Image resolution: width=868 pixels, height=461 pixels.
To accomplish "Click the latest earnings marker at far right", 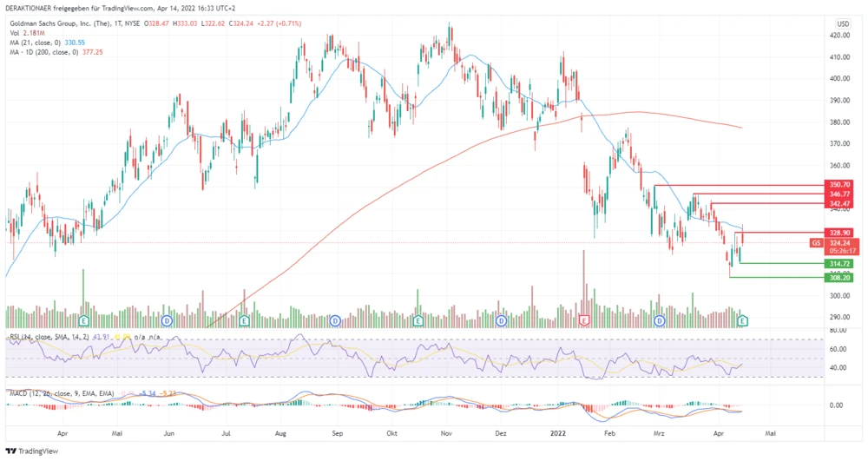I will (x=742, y=320).
